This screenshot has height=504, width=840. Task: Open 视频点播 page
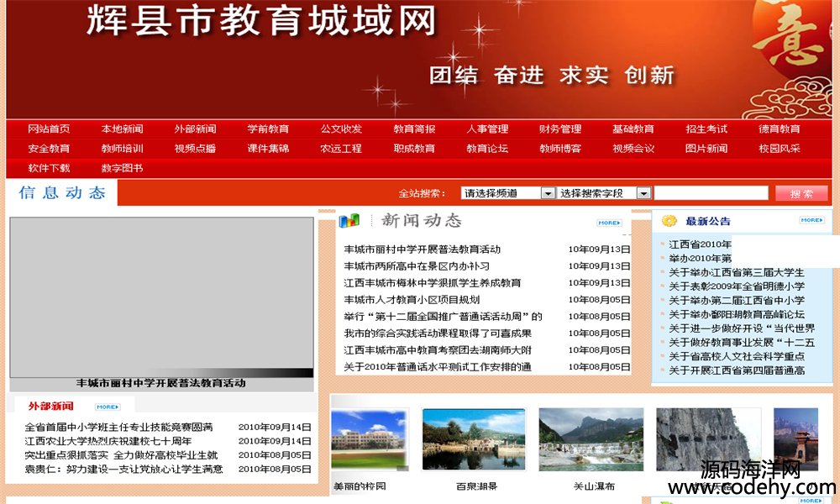pos(195,149)
